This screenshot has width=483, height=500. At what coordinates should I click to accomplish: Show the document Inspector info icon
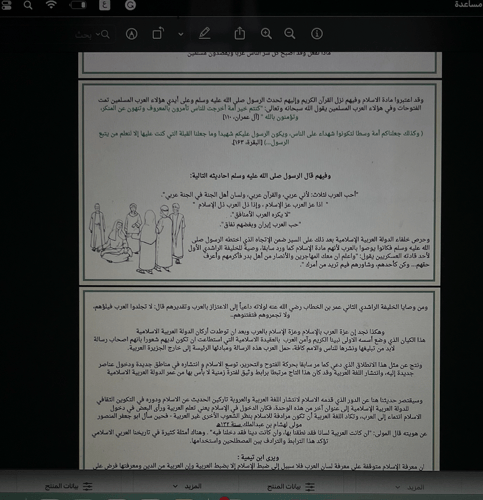click(317, 34)
